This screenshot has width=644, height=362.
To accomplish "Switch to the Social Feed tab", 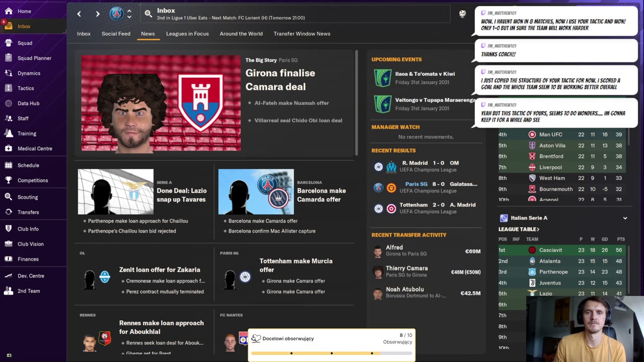I will coord(116,34).
